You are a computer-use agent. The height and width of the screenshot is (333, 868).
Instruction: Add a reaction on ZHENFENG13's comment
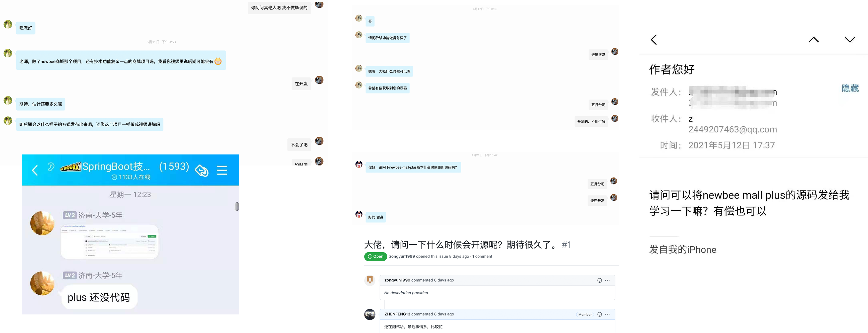[599, 314]
